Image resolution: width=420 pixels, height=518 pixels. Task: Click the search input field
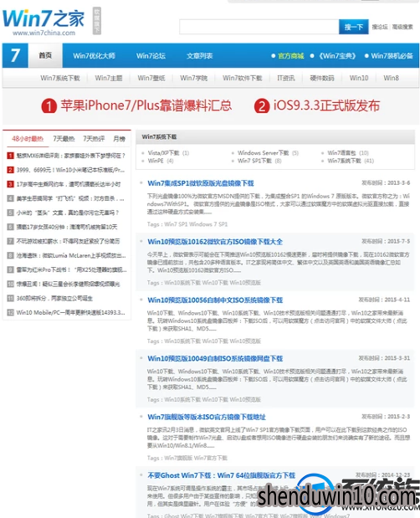(x=259, y=27)
